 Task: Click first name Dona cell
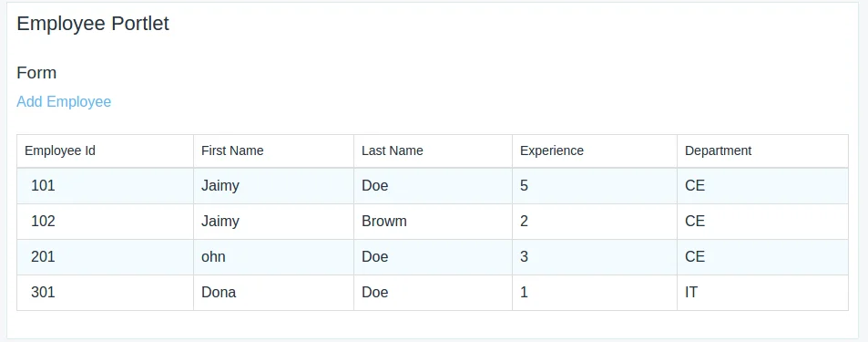click(x=273, y=293)
